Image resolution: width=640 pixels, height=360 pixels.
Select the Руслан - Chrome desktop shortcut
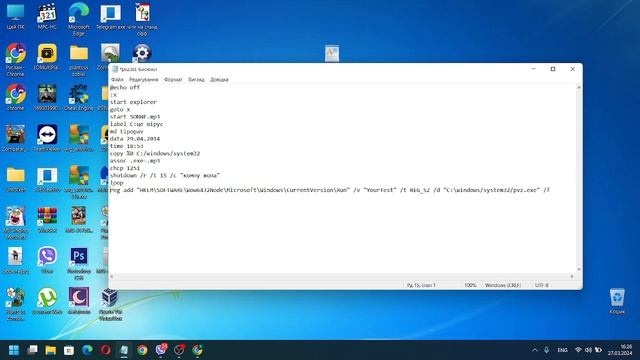[x=16, y=60]
